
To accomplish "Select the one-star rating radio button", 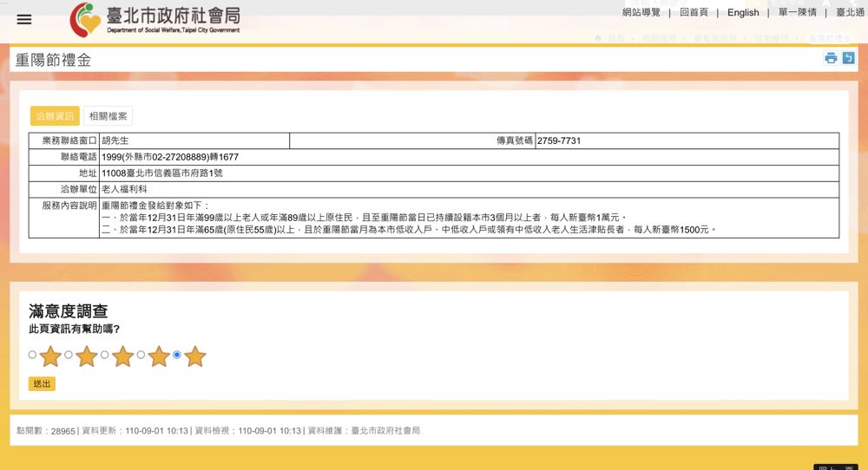I will [32, 355].
